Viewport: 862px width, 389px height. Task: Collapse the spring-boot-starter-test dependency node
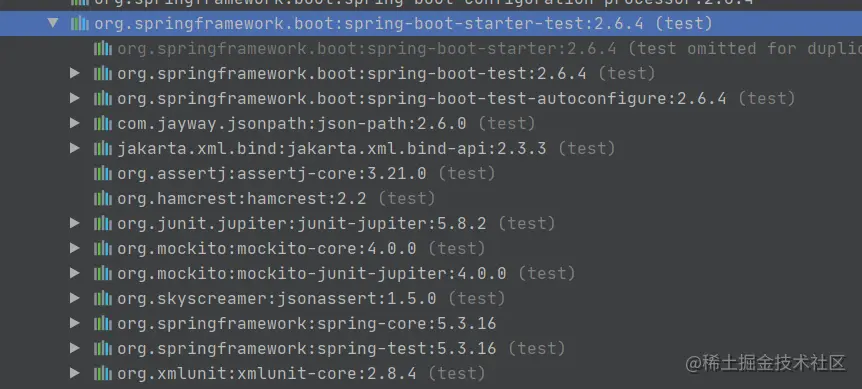(x=53, y=23)
